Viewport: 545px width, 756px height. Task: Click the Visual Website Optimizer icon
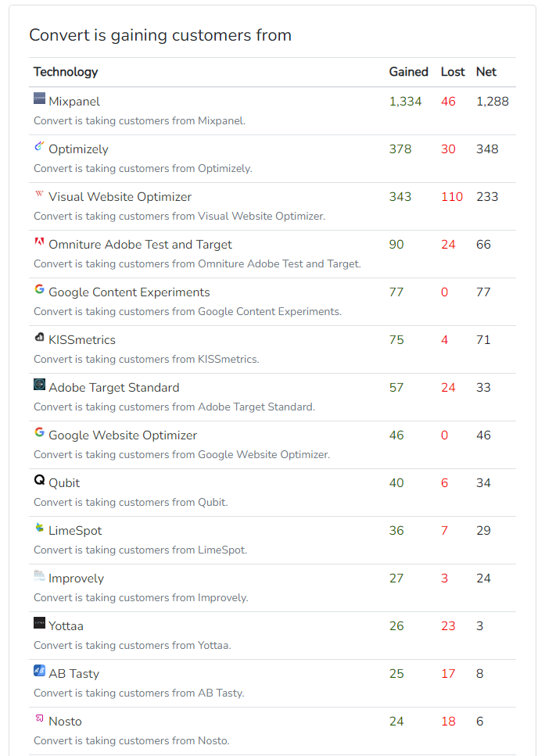(40, 194)
